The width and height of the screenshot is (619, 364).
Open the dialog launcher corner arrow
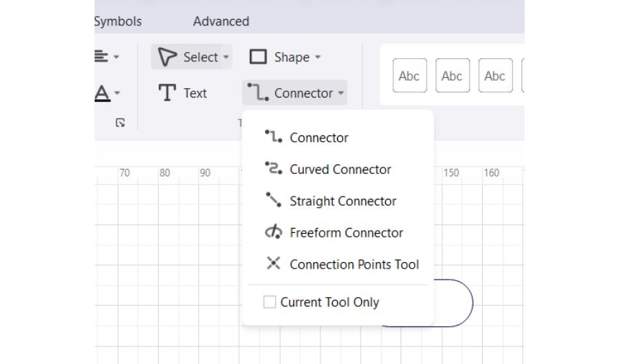[120, 124]
